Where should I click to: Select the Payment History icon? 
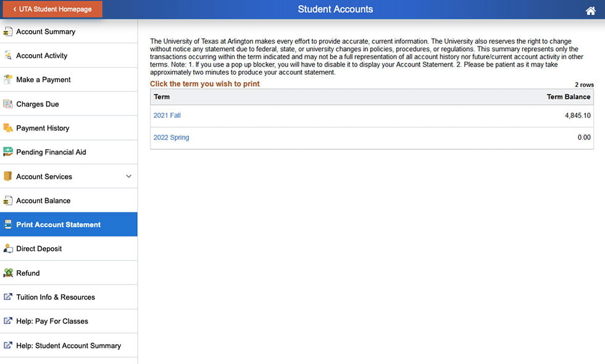[8, 127]
